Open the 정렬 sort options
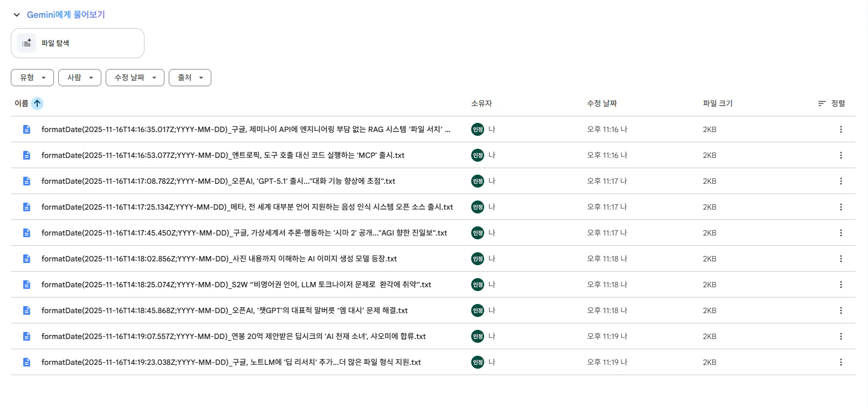 click(x=831, y=103)
